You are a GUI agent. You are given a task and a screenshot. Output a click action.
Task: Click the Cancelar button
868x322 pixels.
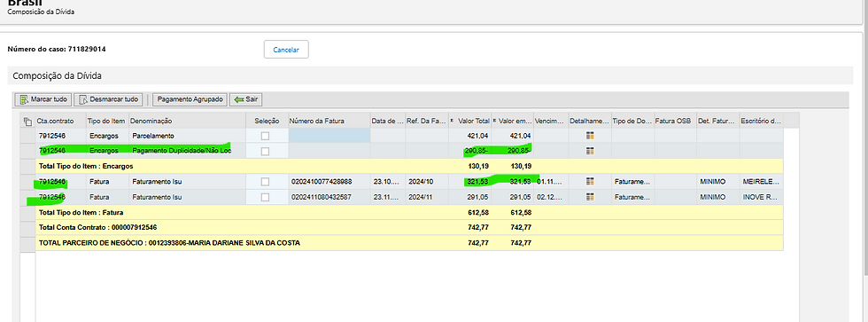coord(286,50)
